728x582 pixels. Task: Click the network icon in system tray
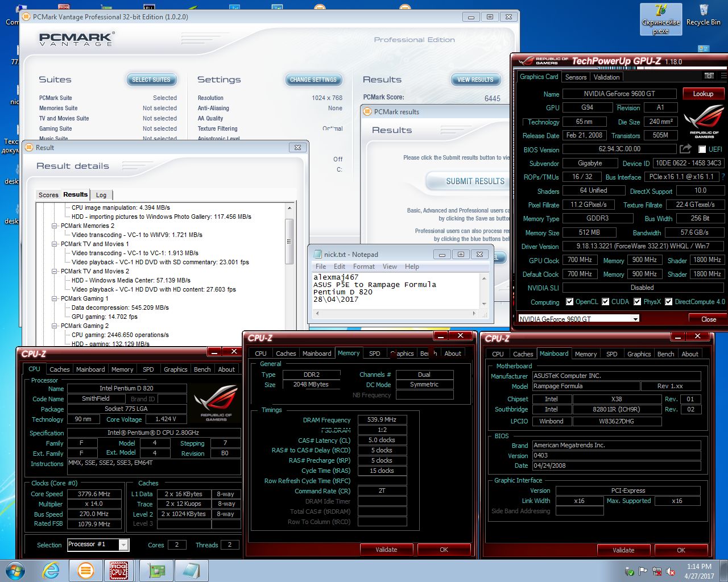click(x=657, y=571)
